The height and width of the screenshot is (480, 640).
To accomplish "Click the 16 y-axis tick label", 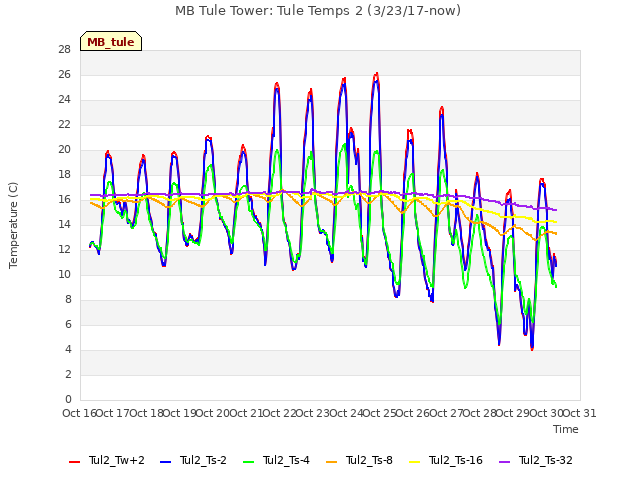I will tap(64, 200).
